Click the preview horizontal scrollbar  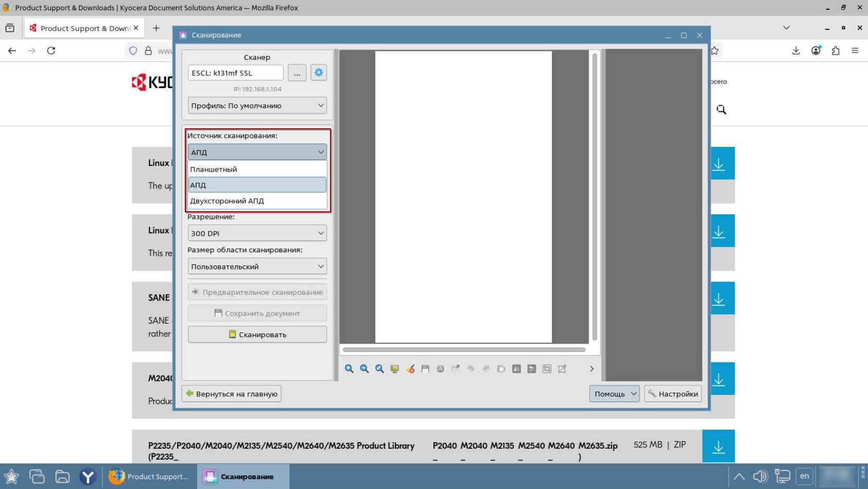tap(463, 350)
